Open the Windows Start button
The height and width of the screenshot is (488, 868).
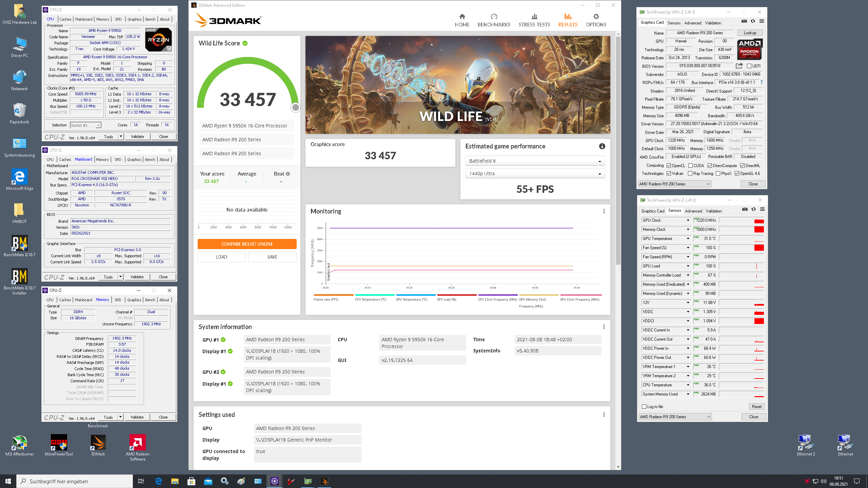click(8, 481)
